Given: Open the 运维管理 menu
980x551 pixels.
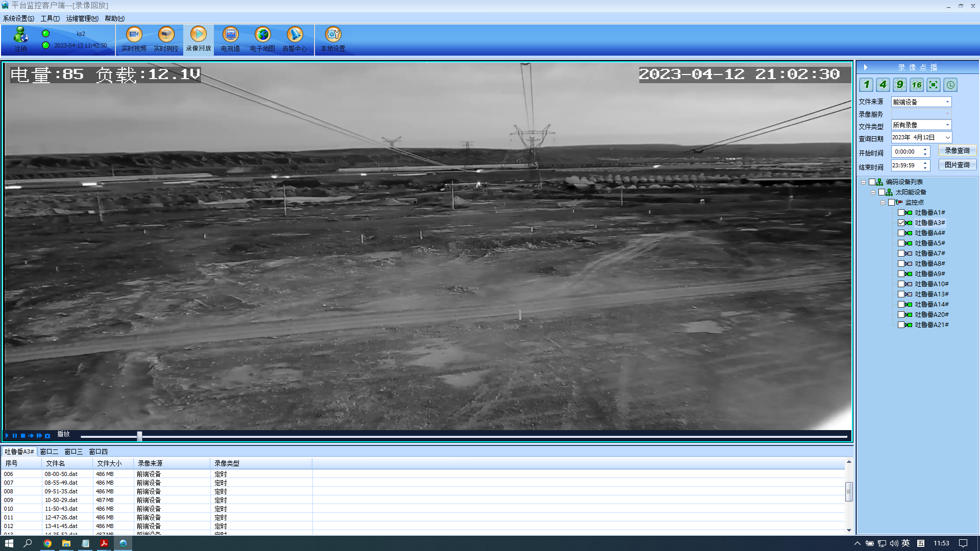Looking at the screenshot, I should click(x=82, y=18).
